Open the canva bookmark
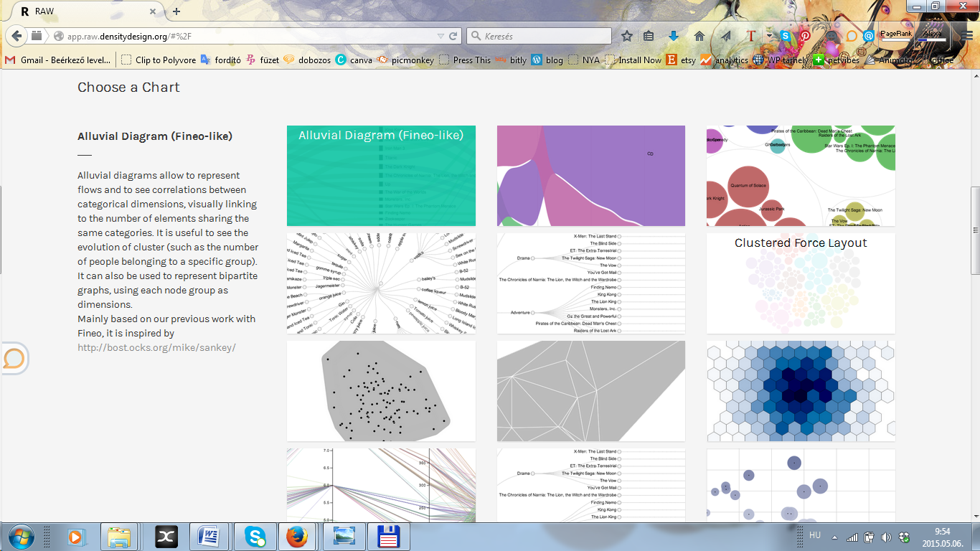 [x=354, y=60]
